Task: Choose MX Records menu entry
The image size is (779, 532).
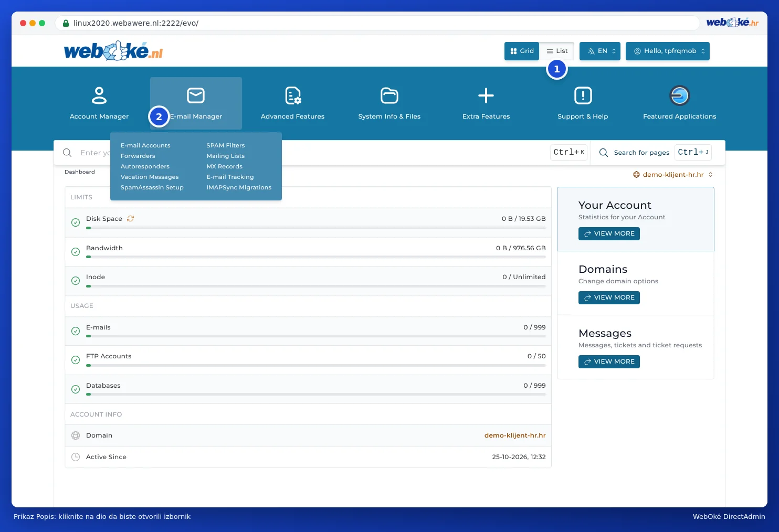Action: tap(225, 166)
